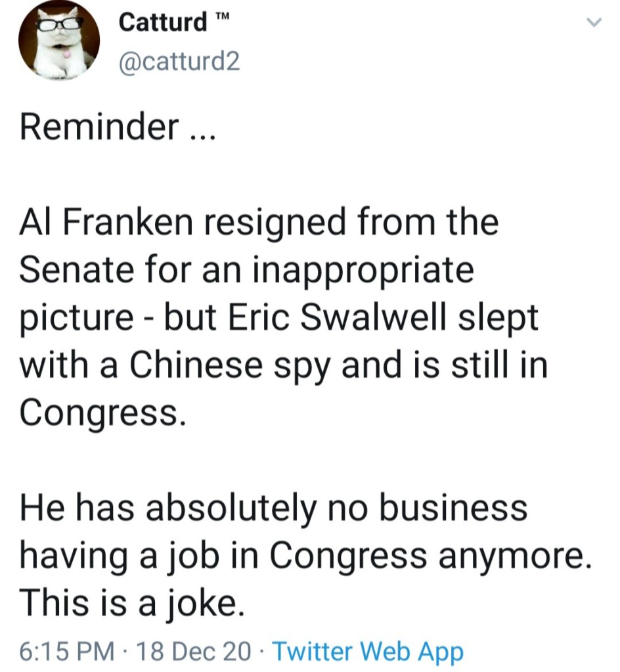The image size is (620, 672).
Task: Click the 6:15 PM timestamp
Action: click(x=64, y=651)
